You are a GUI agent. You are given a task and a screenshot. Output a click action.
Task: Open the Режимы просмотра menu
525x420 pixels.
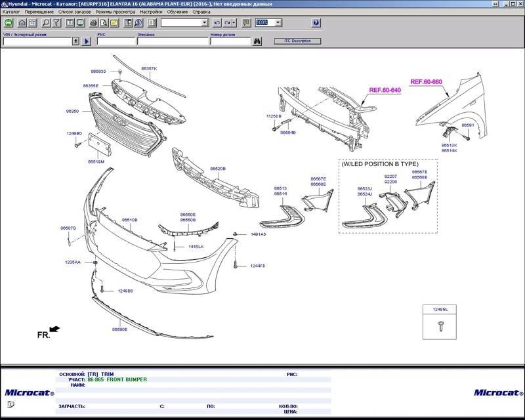[115, 12]
